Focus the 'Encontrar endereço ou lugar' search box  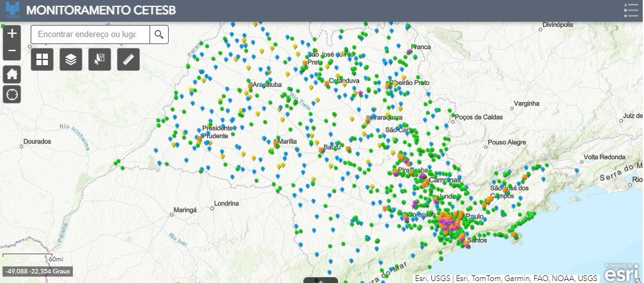[91, 34]
